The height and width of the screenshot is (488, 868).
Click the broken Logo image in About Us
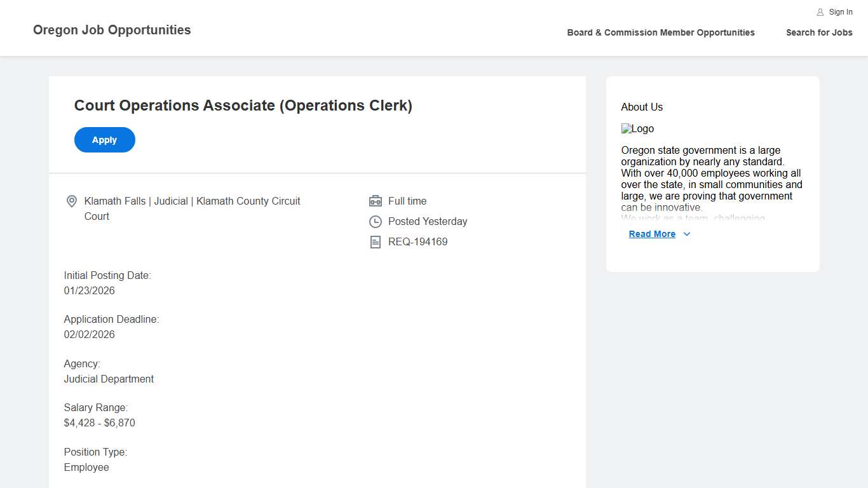pos(637,128)
